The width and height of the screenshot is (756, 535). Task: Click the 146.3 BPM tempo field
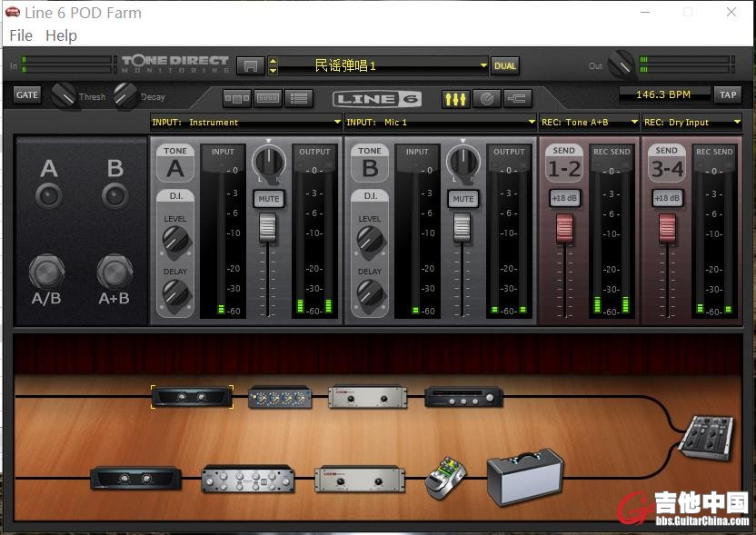coord(663,94)
